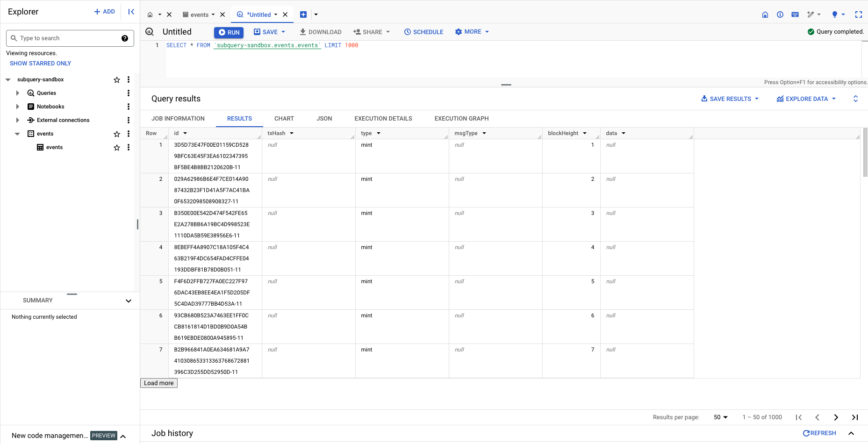Image resolution: width=868 pixels, height=444 pixels.
Task: Close the home tab
Action: tap(169, 14)
